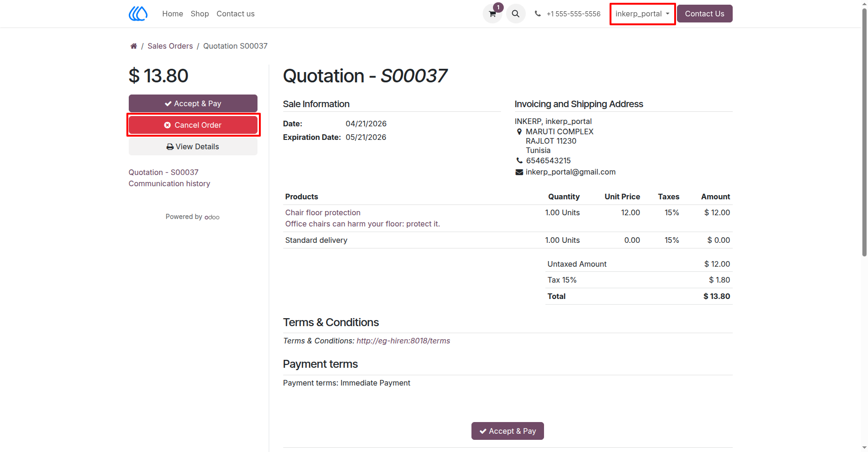Open the terms URL http://eg-hiren:8018/terms
868x452 pixels.
[403, 341]
